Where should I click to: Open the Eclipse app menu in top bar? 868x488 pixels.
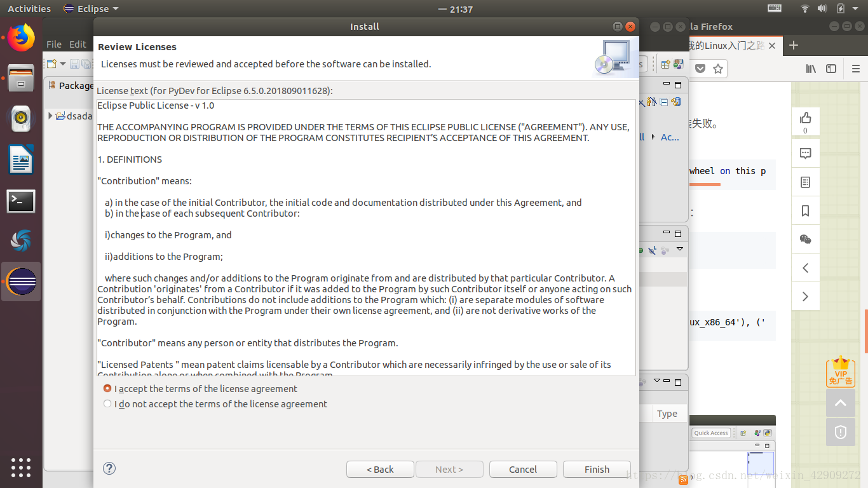pyautogui.click(x=92, y=9)
